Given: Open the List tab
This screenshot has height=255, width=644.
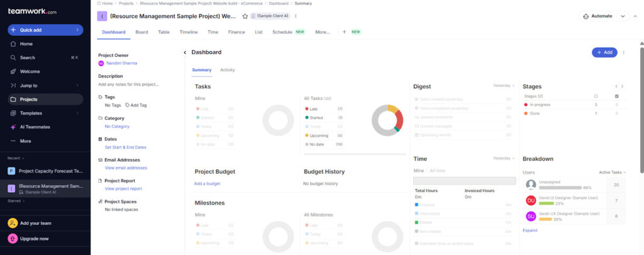Looking at the screenshot, I should click(258, 32).
